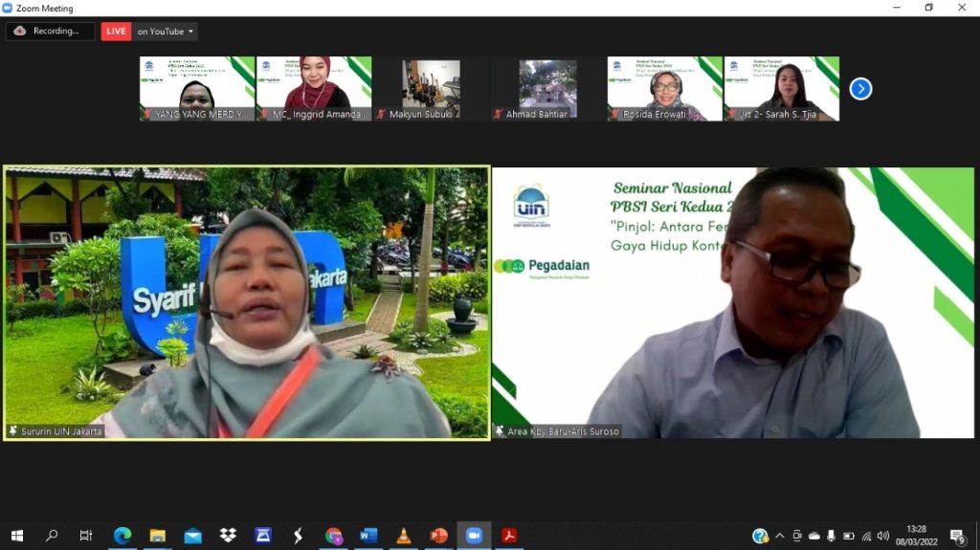Select Makyun Subuki's video thumbnail
The image size is (980, 550).
(431, 88)
